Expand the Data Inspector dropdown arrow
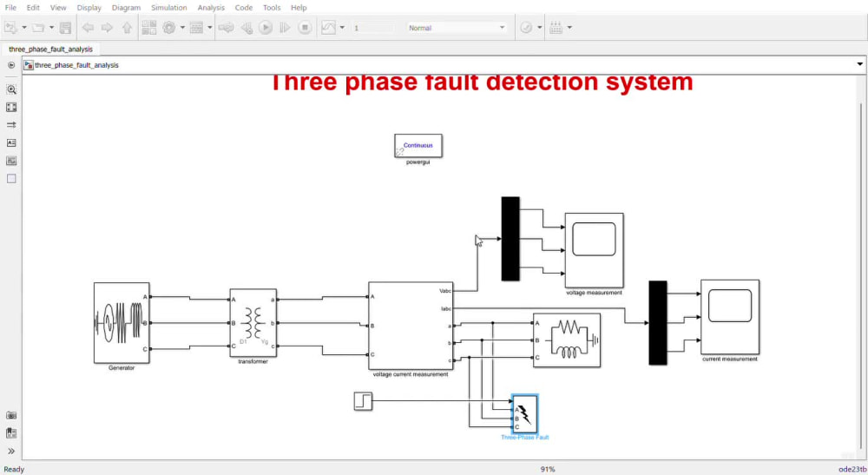Viewport: 868px width, 475px height. pos(342,28)
